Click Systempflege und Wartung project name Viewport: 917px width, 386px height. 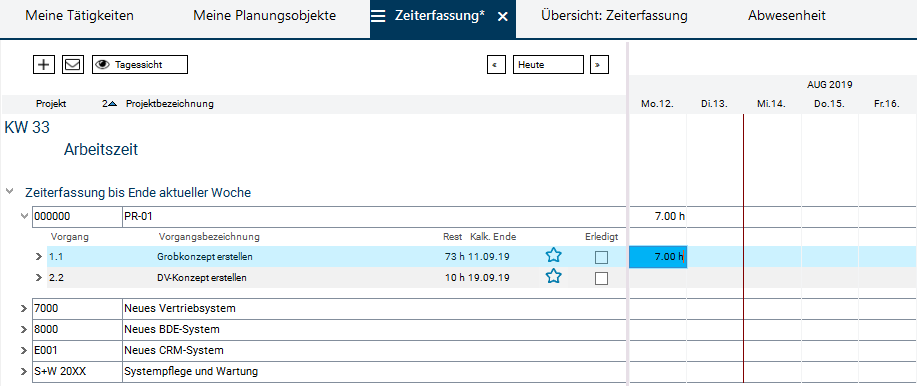(x=191, y=371)
